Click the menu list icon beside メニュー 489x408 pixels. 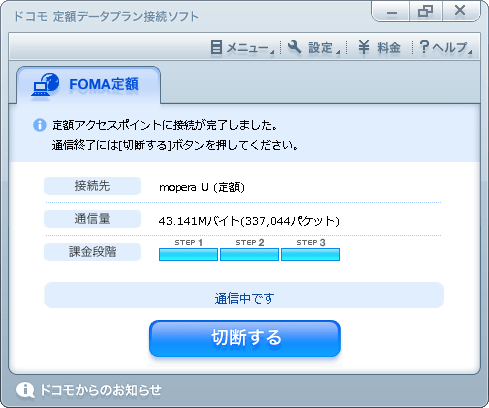point(216,47)
